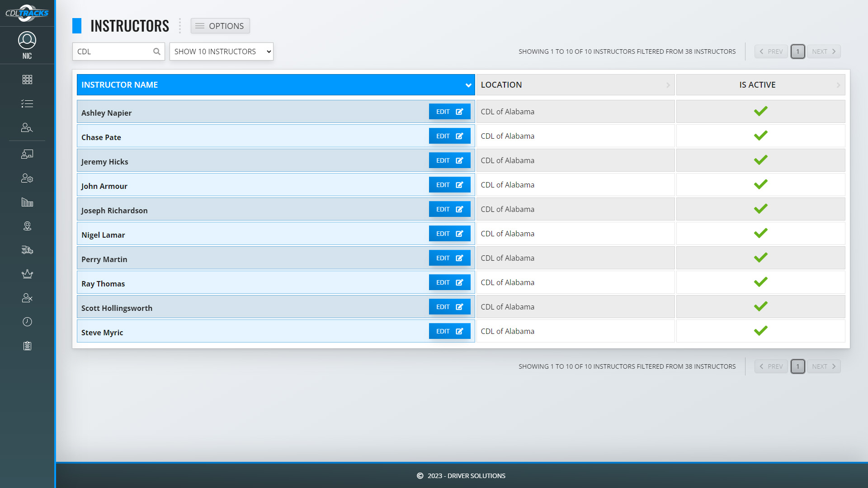Click the green active checkmark for Chase Pate
868x488 pixels.
[x=761, y=136]
